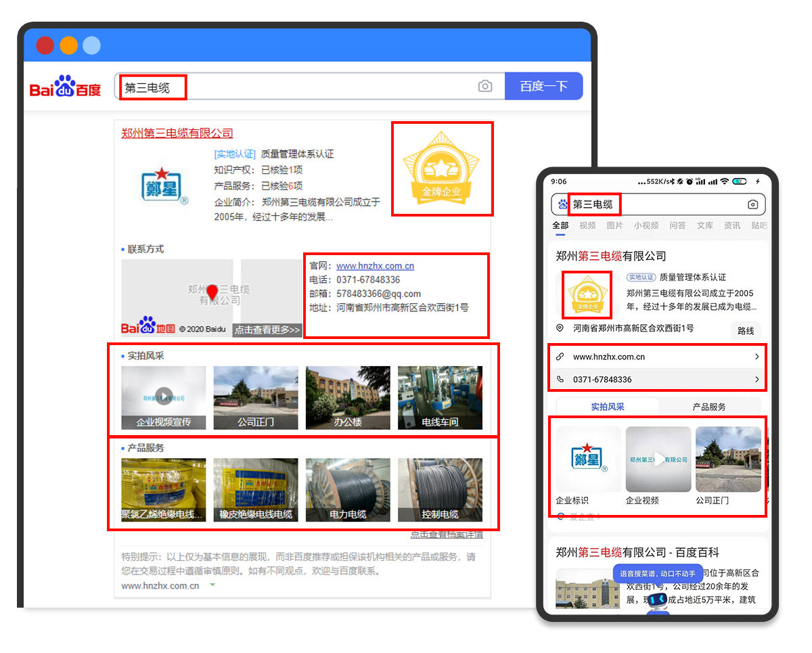
Task: Click the gray www.hnzhx.com.cn URL at result bottom
Action: coord(160,586)
